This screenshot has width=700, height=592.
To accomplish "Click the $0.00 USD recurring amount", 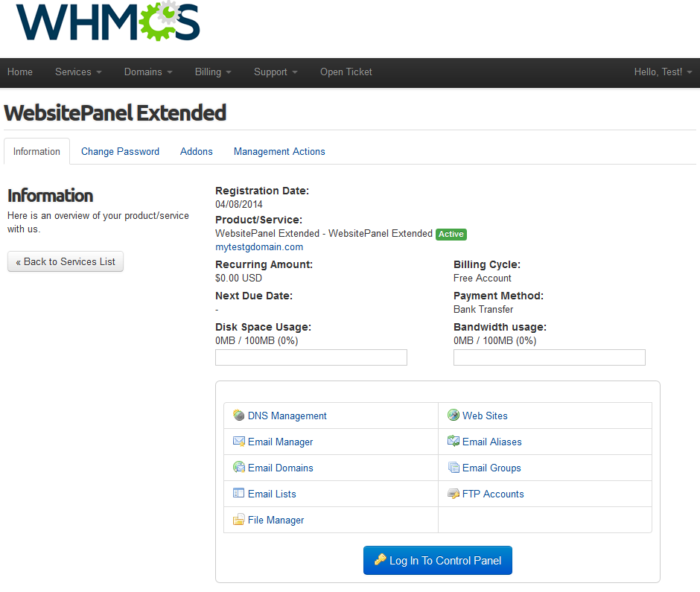I will (x=238, y=278).
